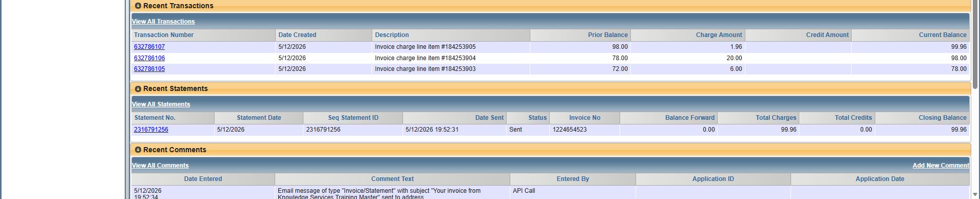Sort by Date Created column header
The height and width of the screenshot is (199, 980).
tap(297, 35)
